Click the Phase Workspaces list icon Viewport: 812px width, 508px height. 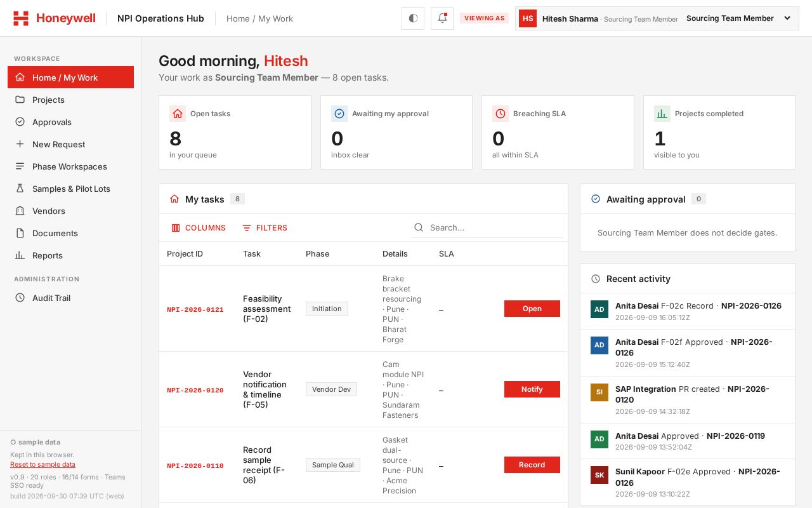[20, 166]
